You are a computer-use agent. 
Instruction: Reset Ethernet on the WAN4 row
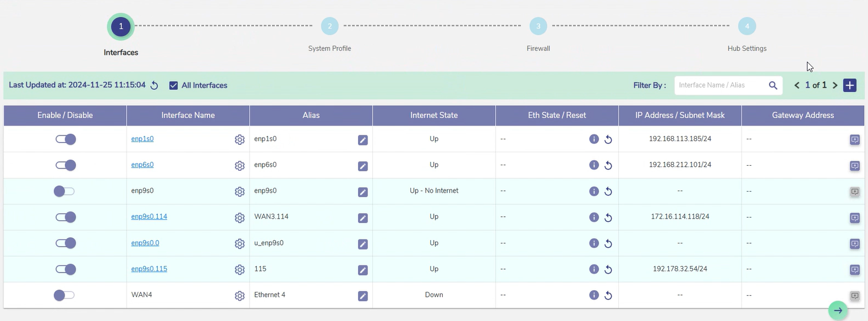click(x=608, y=296)
